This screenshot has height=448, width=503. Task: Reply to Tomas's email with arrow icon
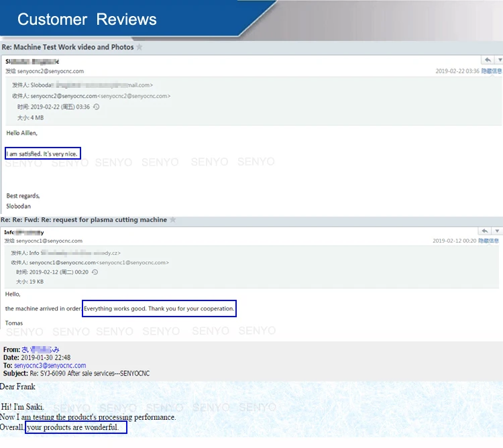(485, 231)
